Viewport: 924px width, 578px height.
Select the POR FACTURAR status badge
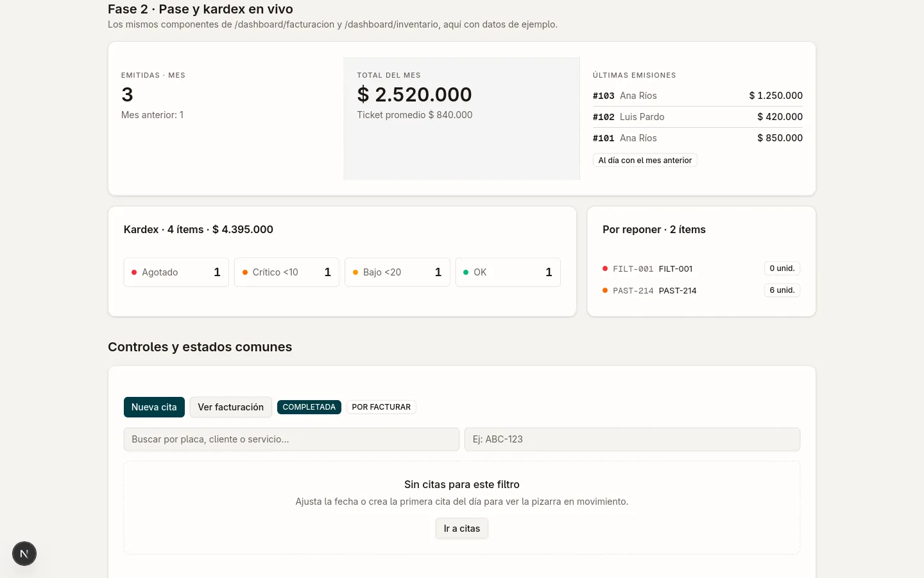[381, 407]
